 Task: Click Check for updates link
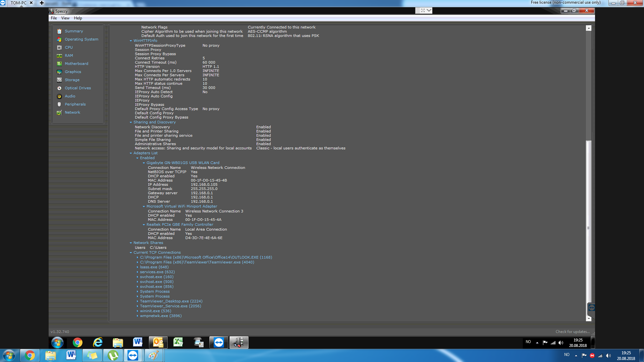pyautogui.click(x=573, y=332)
